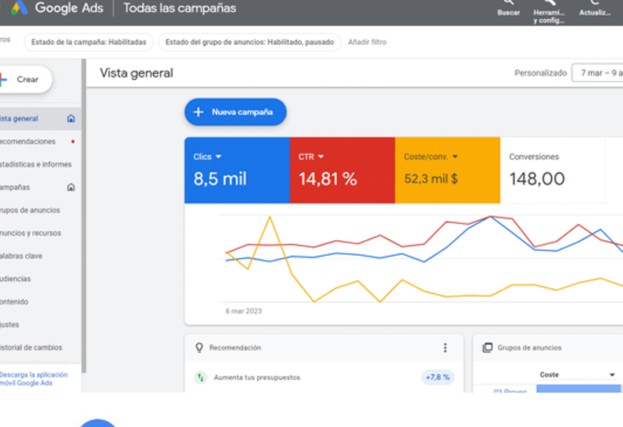
Task: Click Añadir filtro field
Action: coord(367,42)
